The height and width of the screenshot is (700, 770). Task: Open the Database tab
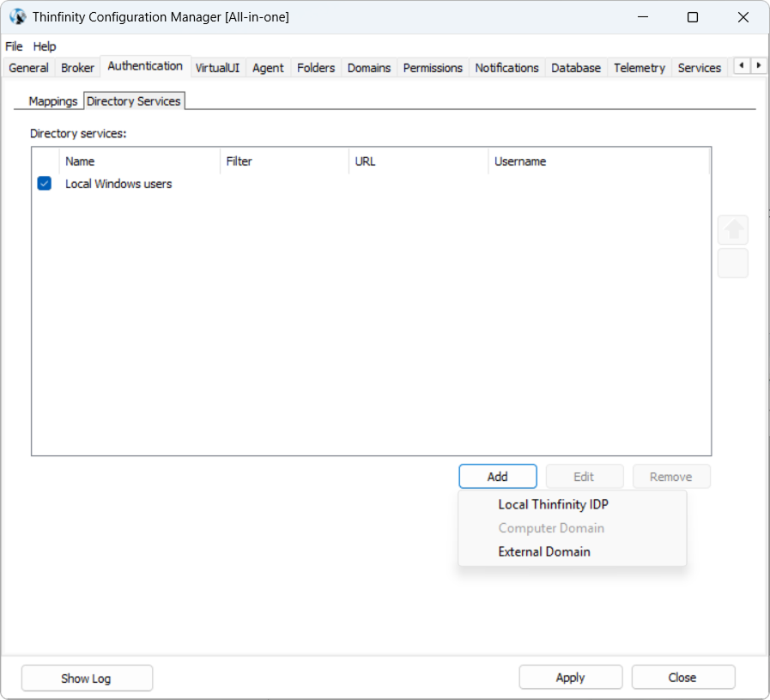coord(575,68)
